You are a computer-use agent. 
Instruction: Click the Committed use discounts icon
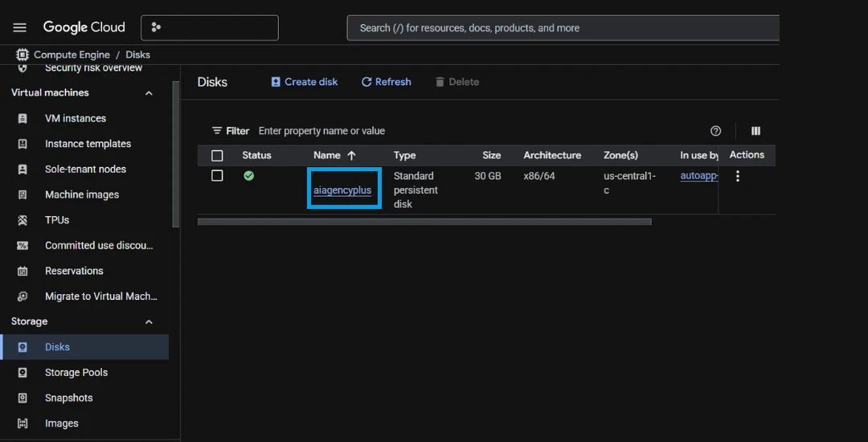[23, 246]
